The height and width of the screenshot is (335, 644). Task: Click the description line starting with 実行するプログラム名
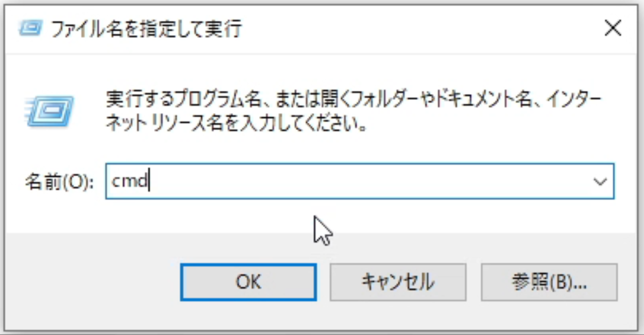(353, 101)
